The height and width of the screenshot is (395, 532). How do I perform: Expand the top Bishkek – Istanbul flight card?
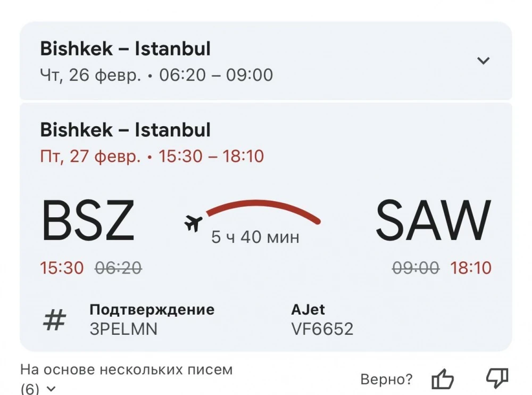(484, 60)
